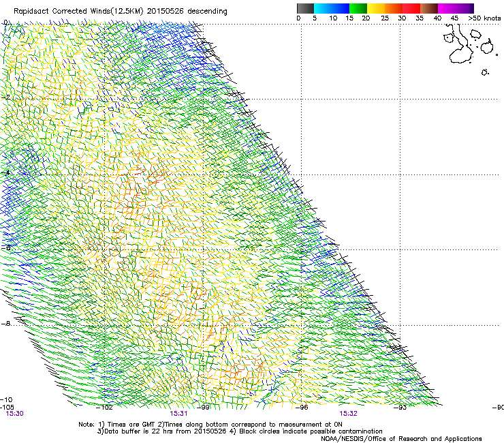Screen dimensions: 504x443
Task: Click the magenta 40-45 knots legend segment
Action: pos(447,8)
